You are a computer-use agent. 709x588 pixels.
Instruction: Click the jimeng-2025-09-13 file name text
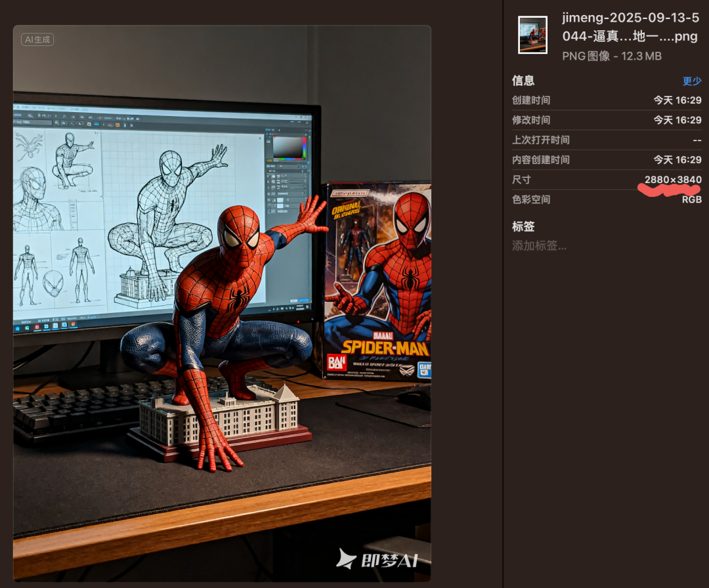click(630, 27)
